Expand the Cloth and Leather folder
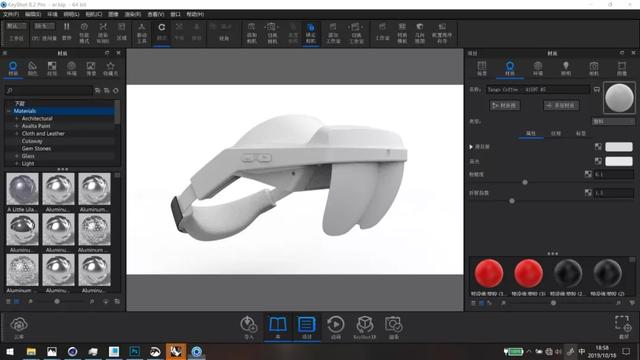 tap(17, 133)
